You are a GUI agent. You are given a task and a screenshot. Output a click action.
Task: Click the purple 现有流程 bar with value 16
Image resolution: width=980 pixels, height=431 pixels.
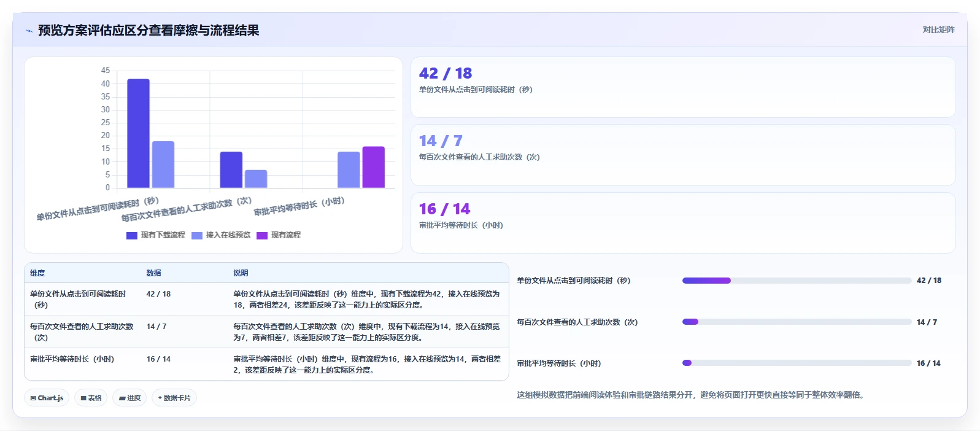click(373, 167)
